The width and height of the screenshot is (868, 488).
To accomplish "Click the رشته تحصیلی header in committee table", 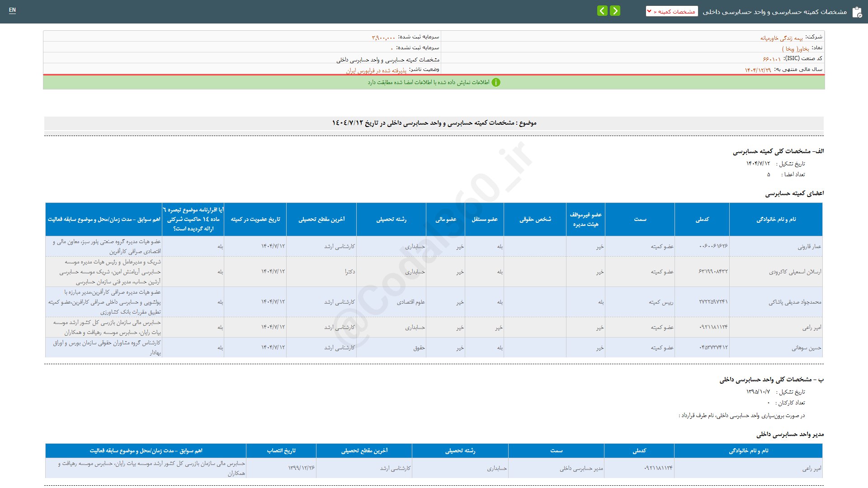I will tap(391, 219).
